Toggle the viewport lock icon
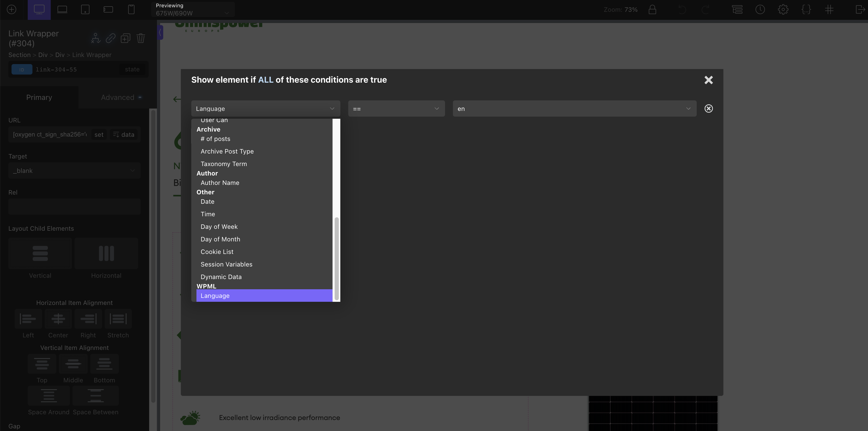Viewport: 868px width, 431px height. tap(653, 9)
